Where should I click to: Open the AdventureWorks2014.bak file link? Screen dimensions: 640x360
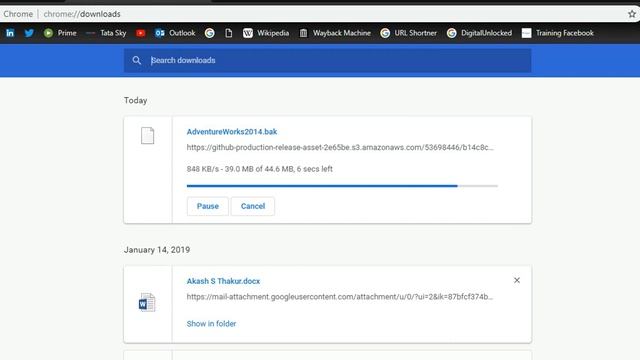coord(232,132)
